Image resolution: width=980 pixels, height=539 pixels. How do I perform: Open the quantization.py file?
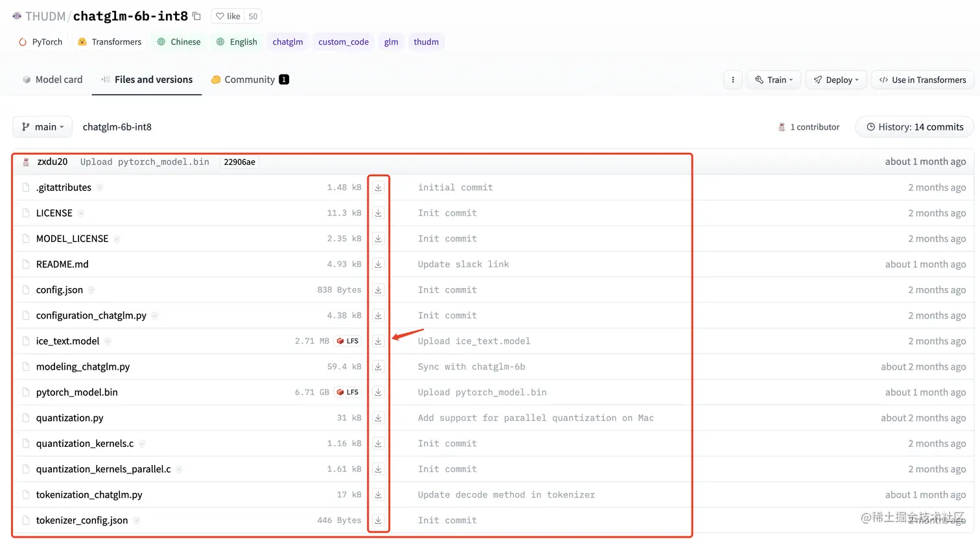click(70, 418)
